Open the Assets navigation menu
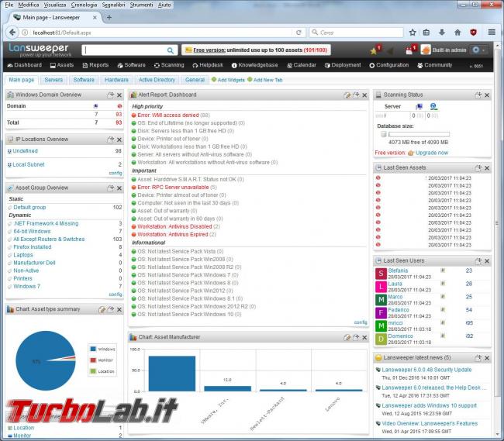 coord(62,65)
